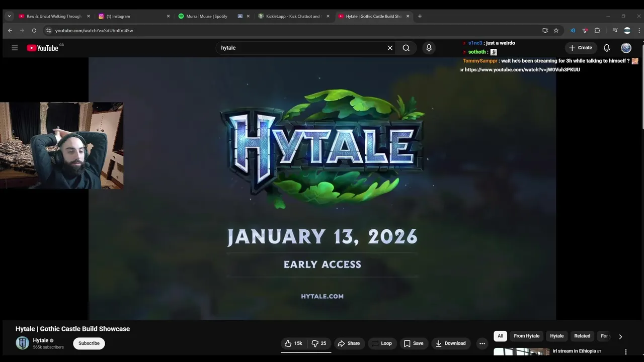Open the Chrome three-dot menu
Screen dimensions: 644x362
point(639,31)
